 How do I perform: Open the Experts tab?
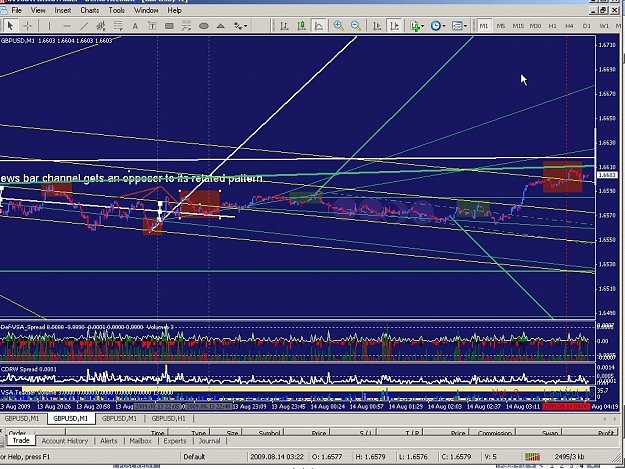175,441
